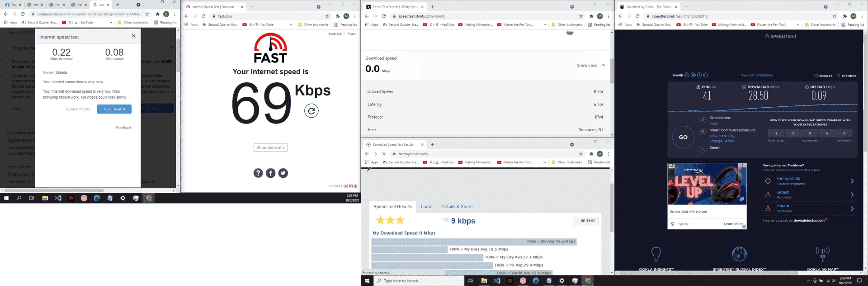Image resolution: width=868 pixels, height=286 pixels.
Task: Click the Speedtest Result ID link
Action: tap(764, 76)
